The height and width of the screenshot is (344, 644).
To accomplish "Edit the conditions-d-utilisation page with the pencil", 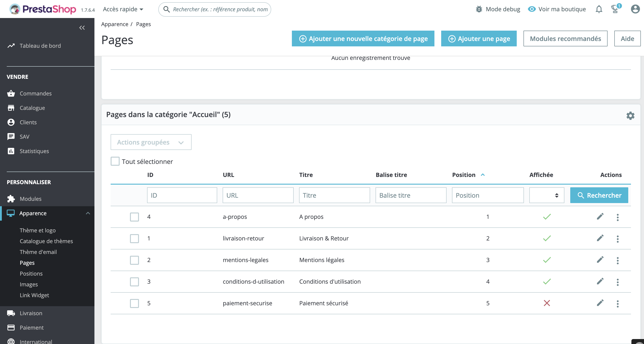I will point(600,281).
